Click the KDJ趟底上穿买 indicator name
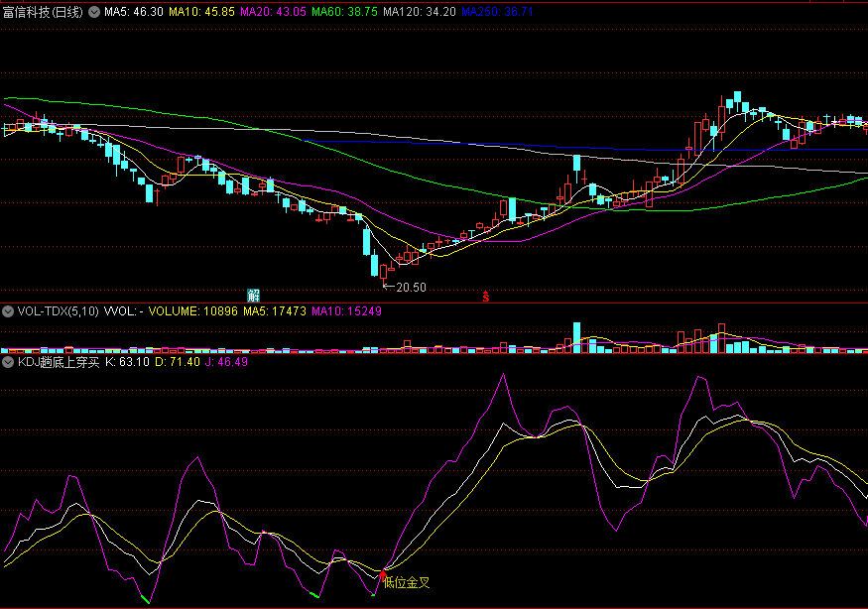The image size is (868, 609). [x=59, y=362]
